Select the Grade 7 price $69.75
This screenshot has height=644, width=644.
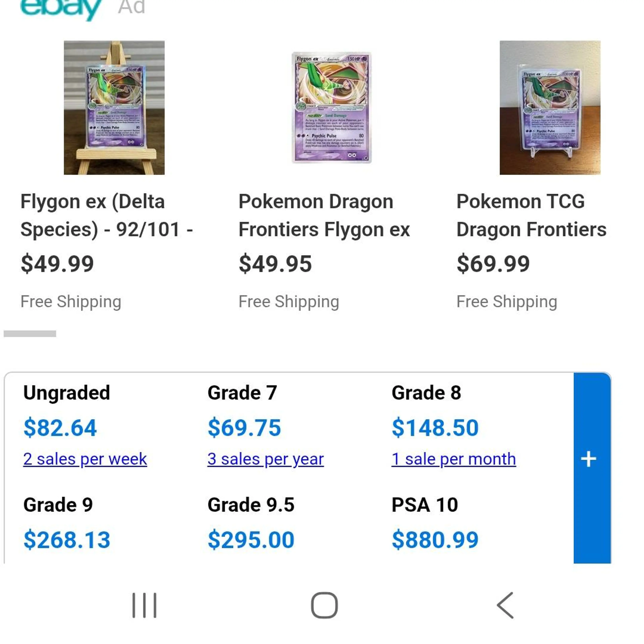point(244,428)
